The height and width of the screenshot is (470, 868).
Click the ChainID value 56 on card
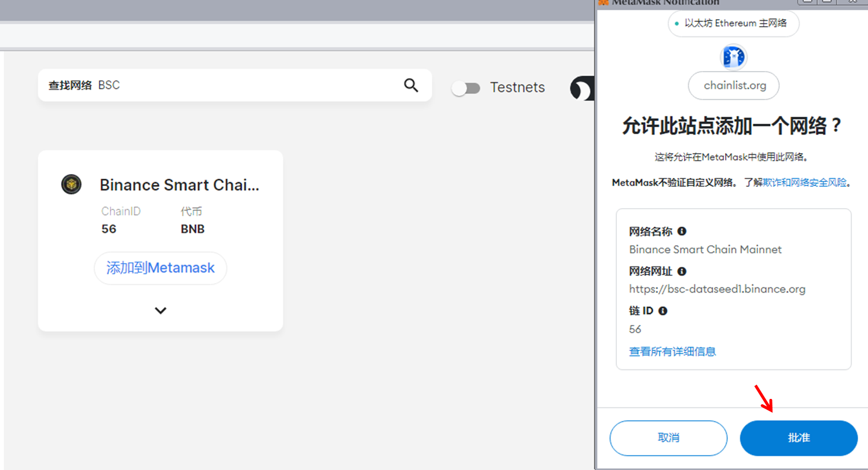(x=109, y=229)
